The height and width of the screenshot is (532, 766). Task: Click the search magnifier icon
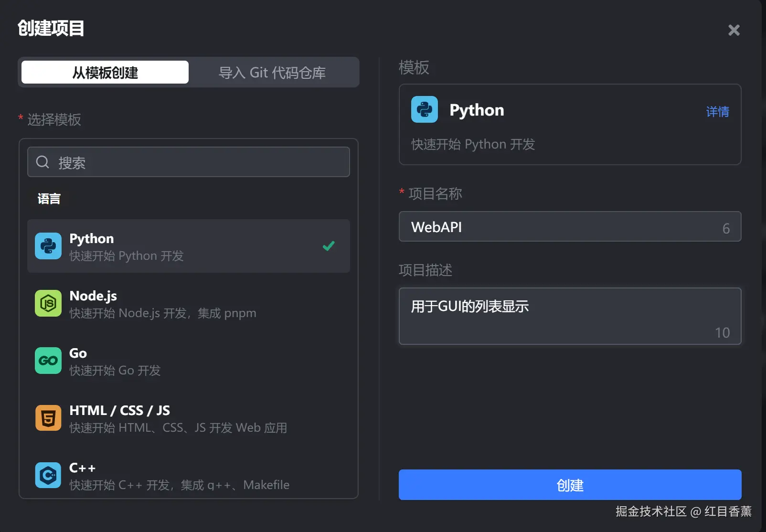[x=43, y=162]
